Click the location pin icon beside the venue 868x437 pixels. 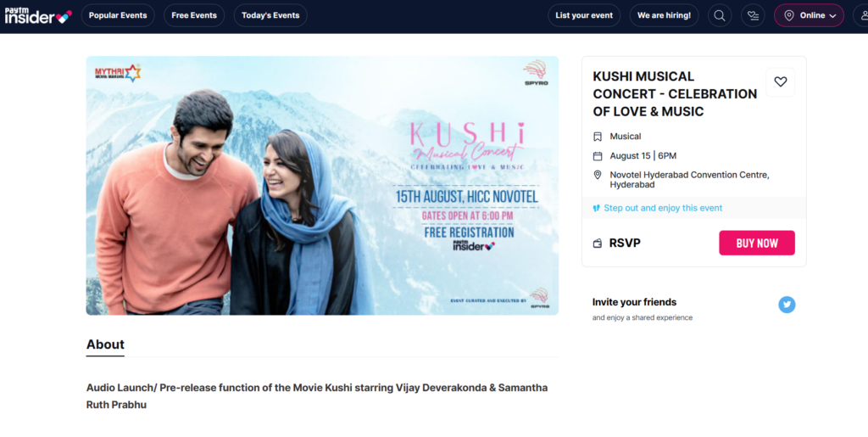tap(598, 175)
